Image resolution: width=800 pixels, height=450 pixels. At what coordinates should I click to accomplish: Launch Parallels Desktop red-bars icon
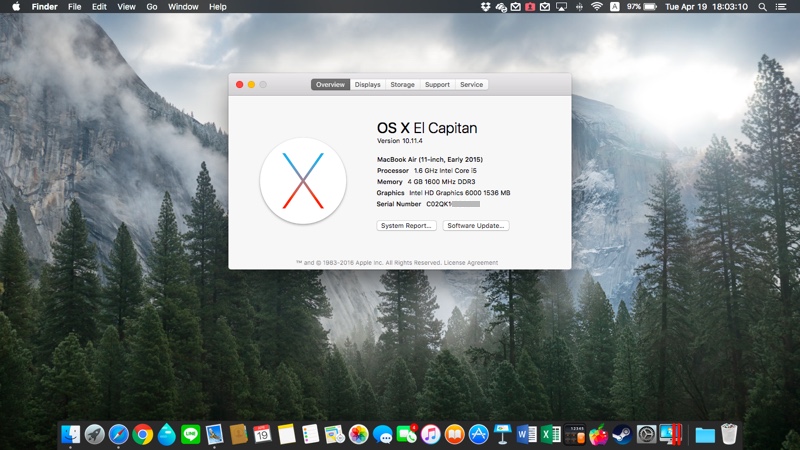pyautogui.click(x=670, y=435)
